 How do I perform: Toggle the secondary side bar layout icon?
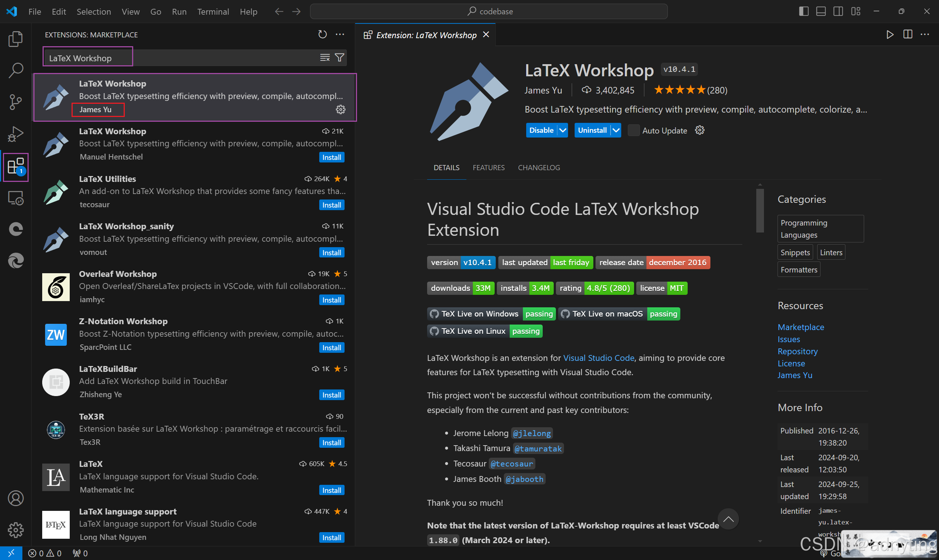(x=838, y=11)
